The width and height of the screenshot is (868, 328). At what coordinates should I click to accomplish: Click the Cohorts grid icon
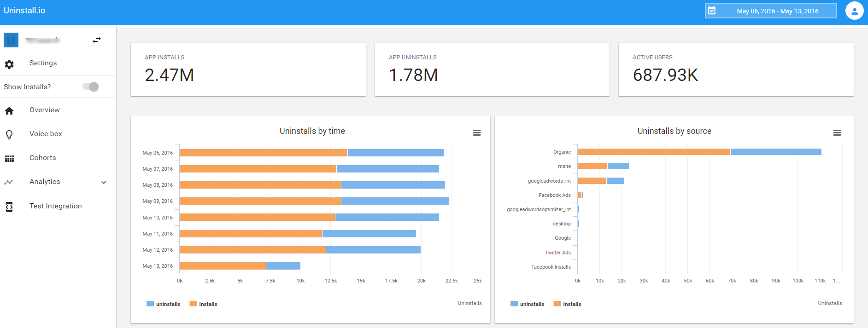pyautogui.click(x=9, y=159)
